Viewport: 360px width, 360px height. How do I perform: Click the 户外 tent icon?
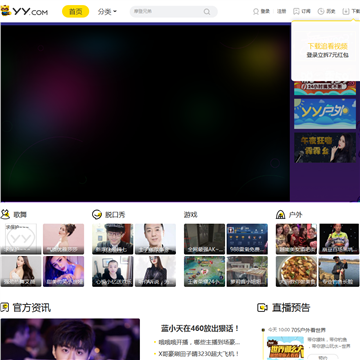point(281,214)
